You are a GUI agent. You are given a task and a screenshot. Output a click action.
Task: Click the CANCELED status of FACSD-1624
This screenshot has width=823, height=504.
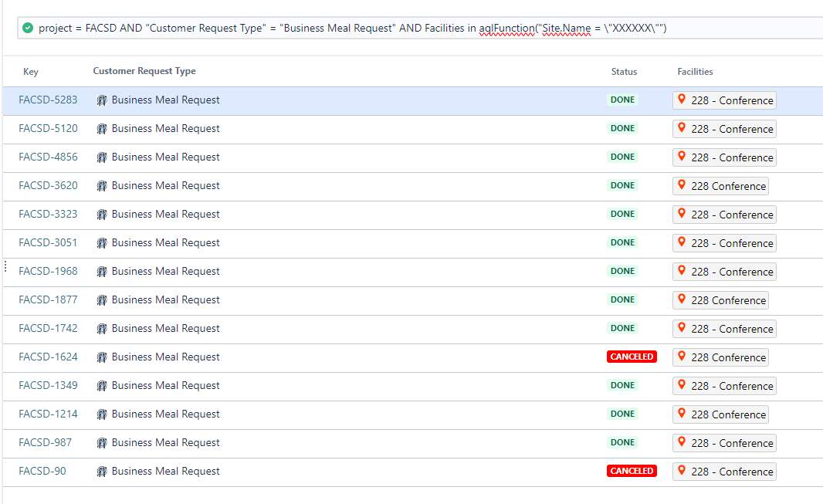coord(632,357)
